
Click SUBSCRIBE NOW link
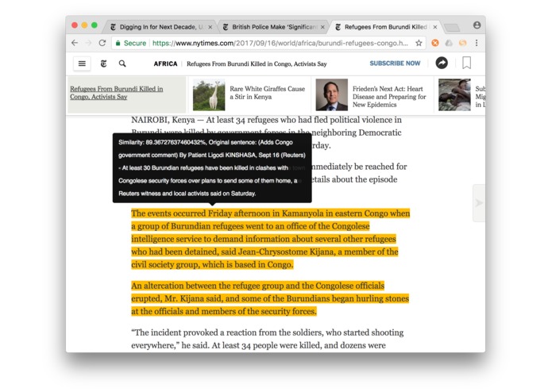pos(395,63)
